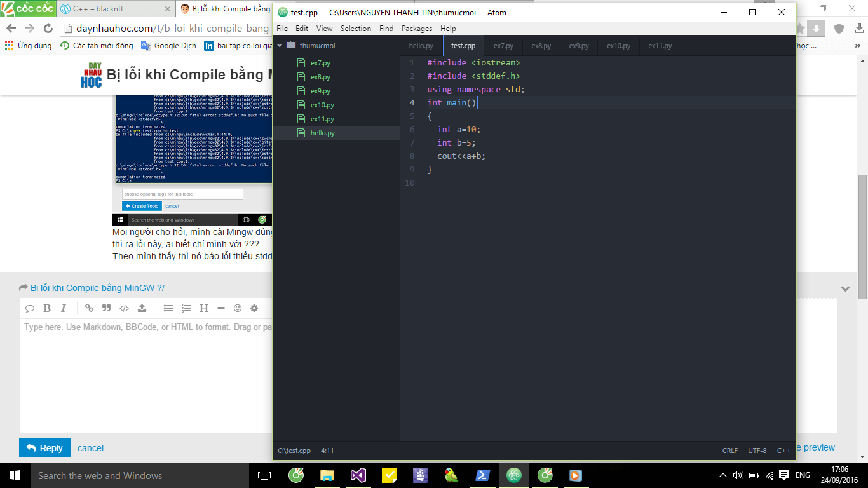Open the editor options gear icon

[x=254, y=308]
